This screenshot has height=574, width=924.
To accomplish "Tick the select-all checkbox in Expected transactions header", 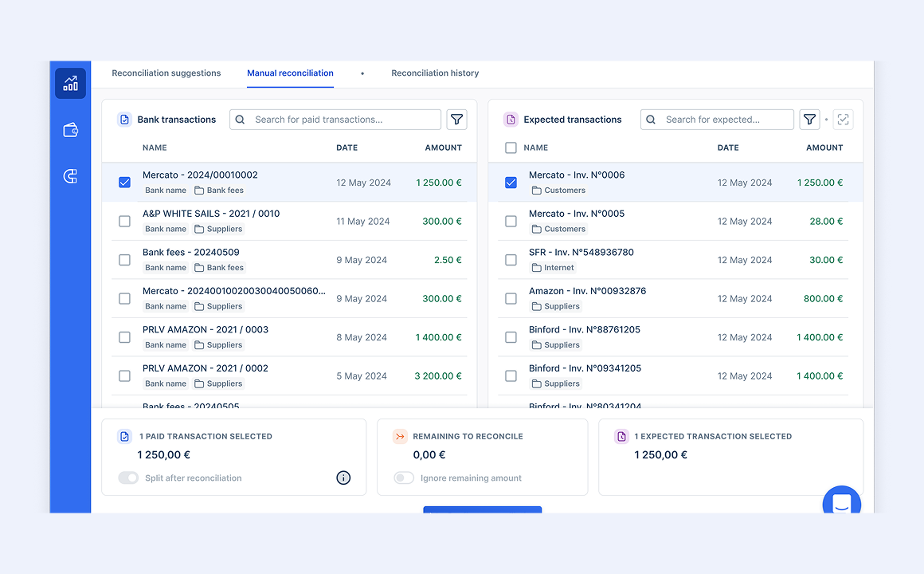I will 511,147.
